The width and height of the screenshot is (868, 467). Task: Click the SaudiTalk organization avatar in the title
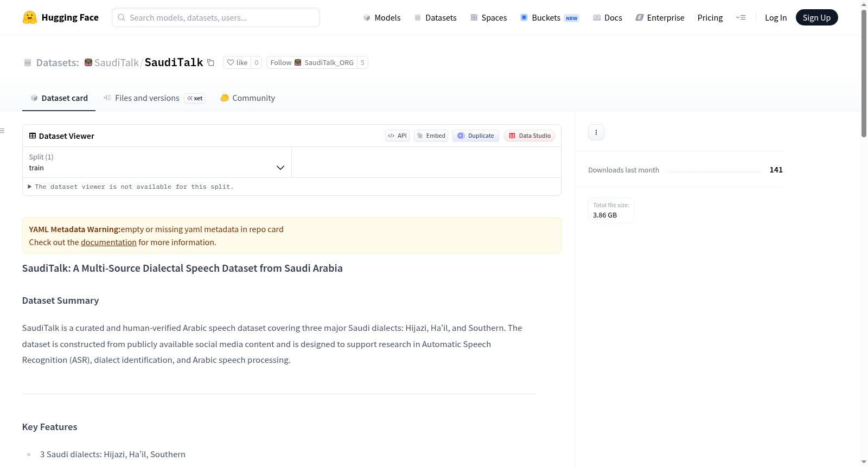coord(88,62)
